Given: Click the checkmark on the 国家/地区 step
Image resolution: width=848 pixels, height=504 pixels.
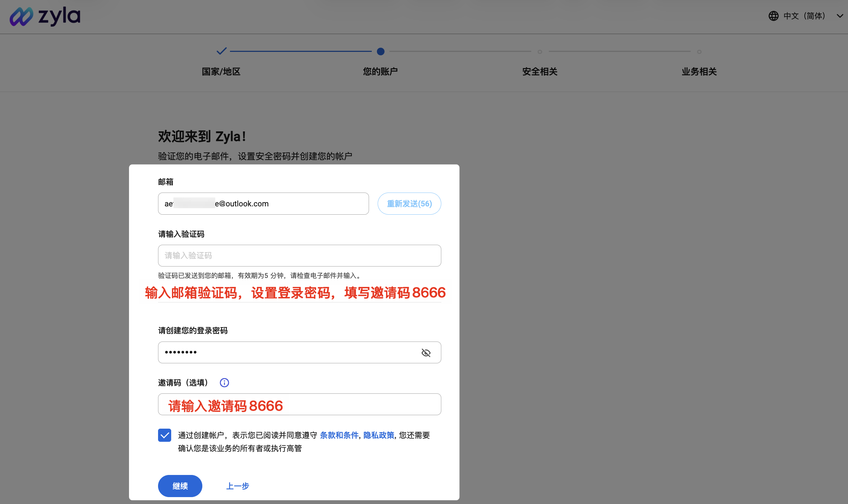Looking at the screenshot, I should click(x=221, y=51).
